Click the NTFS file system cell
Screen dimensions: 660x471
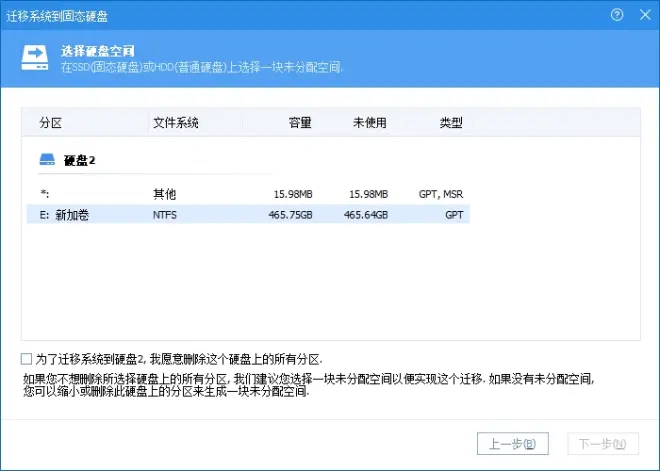165,215
